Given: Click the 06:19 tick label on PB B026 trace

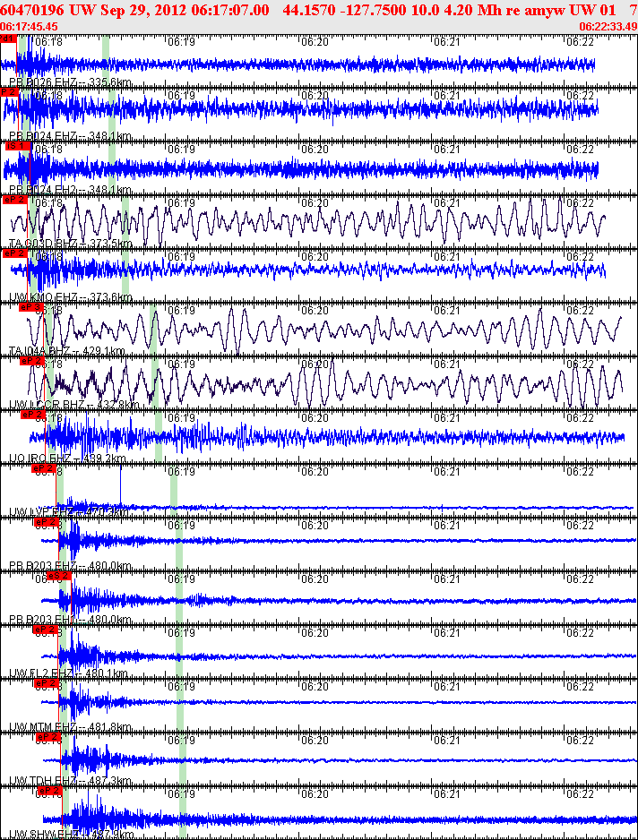Looking at the screenshot, I should pyautogui.click(x=182, y=42).
